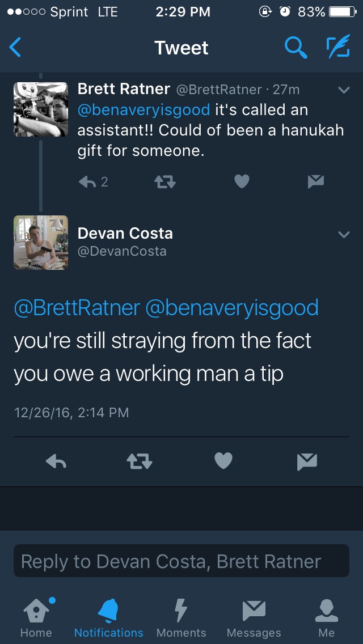
Task: Open the @benaveryisgood mention in Brett's tweet
Action: click(143, 109)
